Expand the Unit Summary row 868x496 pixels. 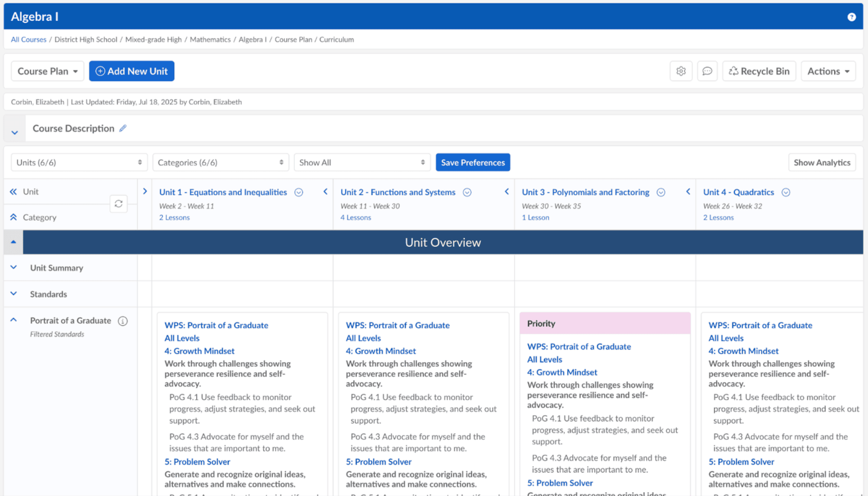[14, 268]
